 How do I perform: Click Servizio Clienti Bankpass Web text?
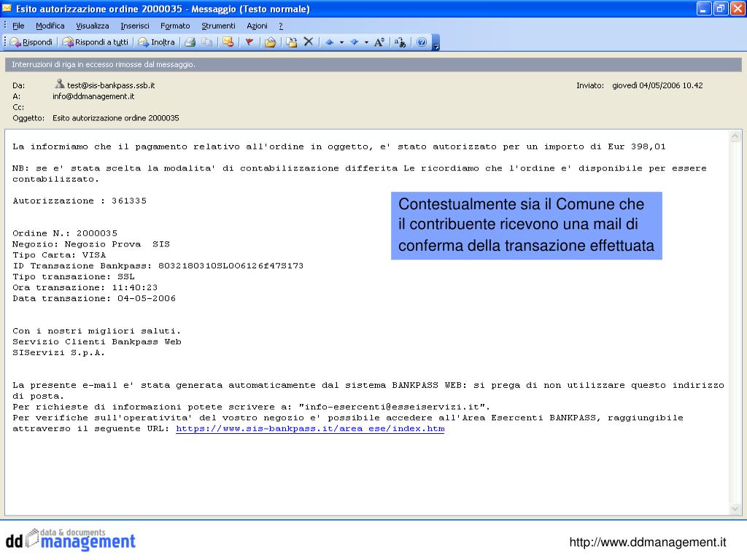[x=97, y=342]
